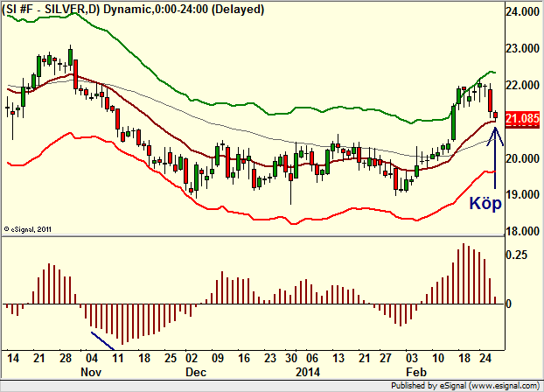Image resolution: width=544 pixels, height=392 pixels.
Task: Click the 04 date label above Nov
Action: click(91, 358)
